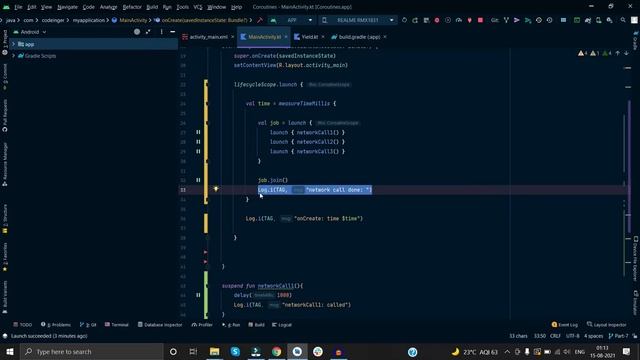640x360 pixels.
Task: Click Collapse All in Project panel
Action: pos(148,32)
